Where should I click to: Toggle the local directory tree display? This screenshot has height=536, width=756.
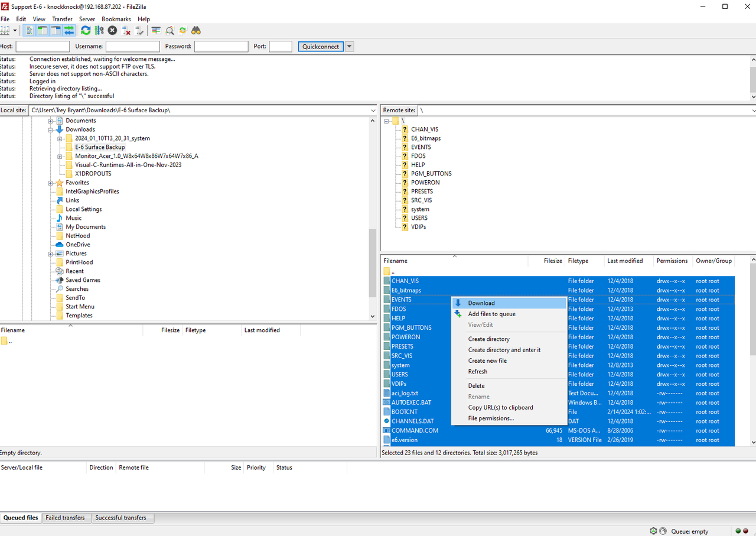pos(43,30)
